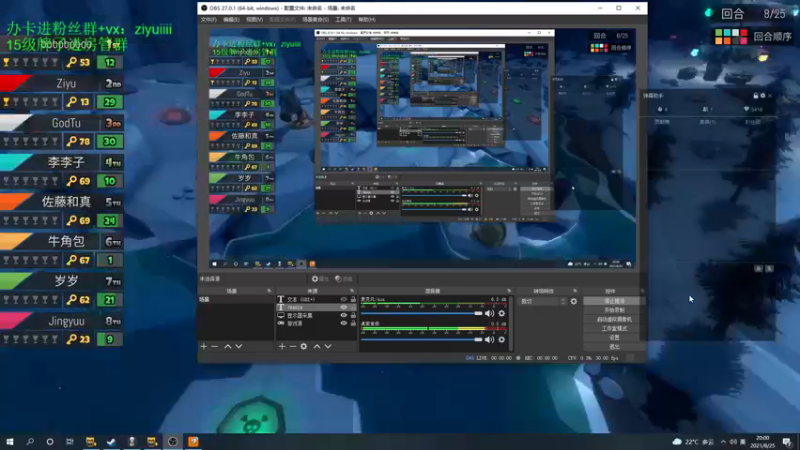
Task: Open 帮助(H) menu in OBS
Action: [366, 19]
